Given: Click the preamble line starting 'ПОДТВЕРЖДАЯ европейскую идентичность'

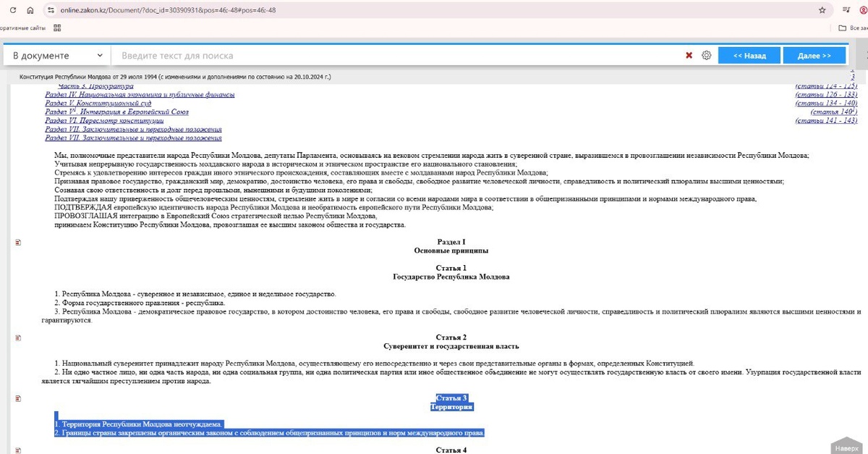Looking at the screenshot, I should (274, 208).
